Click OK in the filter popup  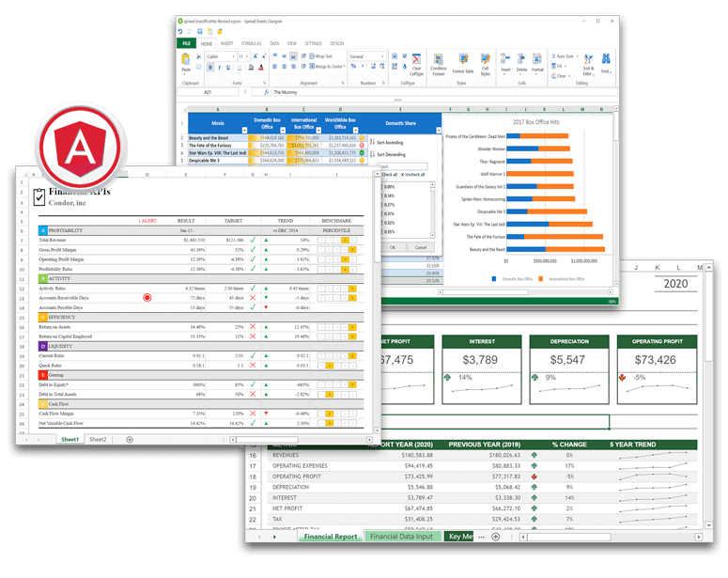tap(393, 247)
